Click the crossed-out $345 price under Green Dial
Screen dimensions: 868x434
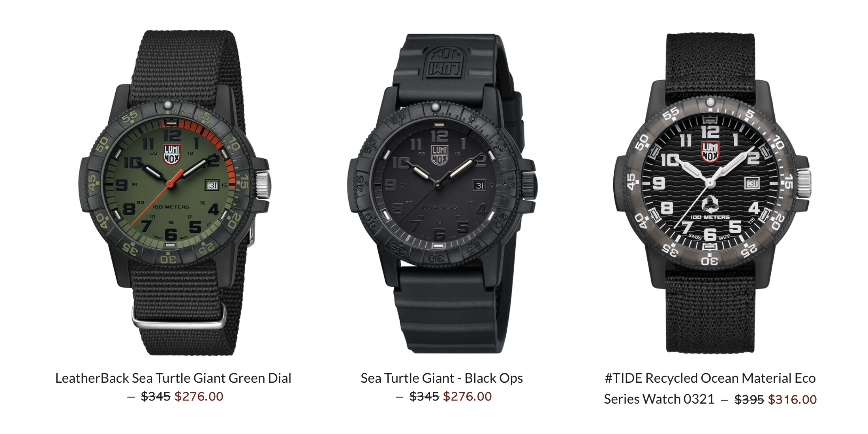[156, 396]
